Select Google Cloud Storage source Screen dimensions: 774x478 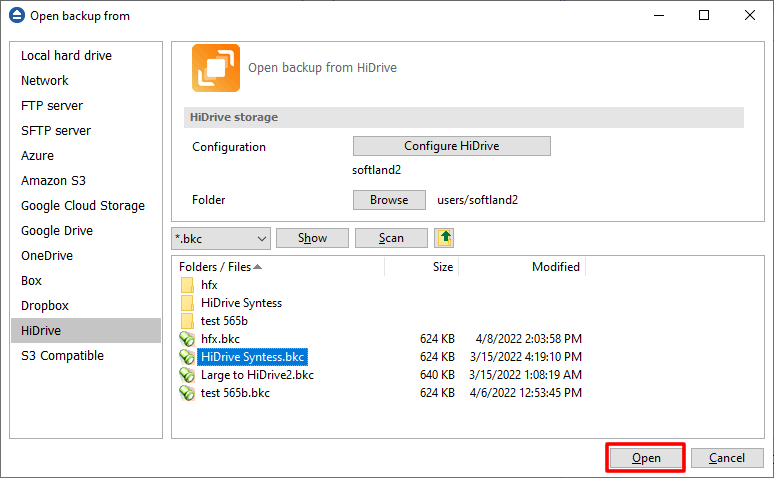86,205
